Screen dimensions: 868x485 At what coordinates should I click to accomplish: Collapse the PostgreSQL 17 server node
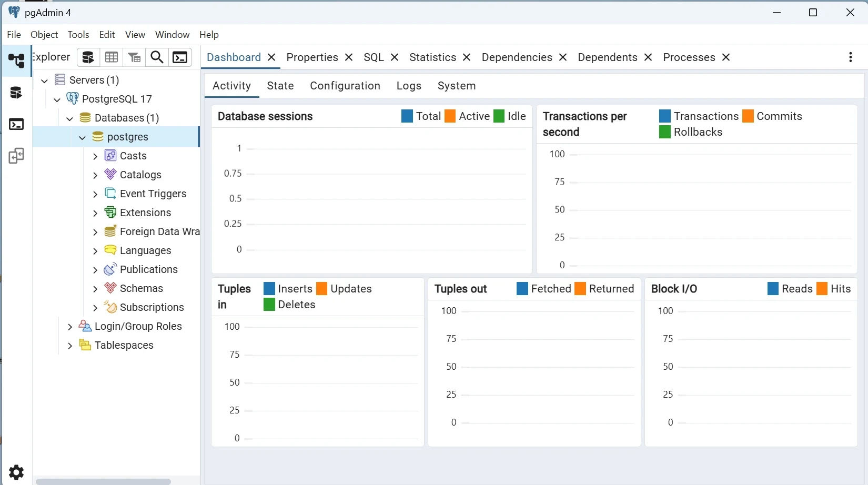(57, 99)
